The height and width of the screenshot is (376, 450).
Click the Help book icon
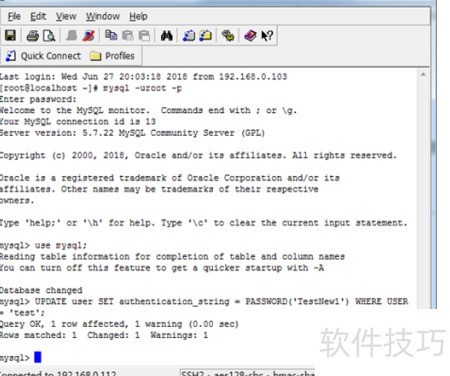(x=250, y=35)
